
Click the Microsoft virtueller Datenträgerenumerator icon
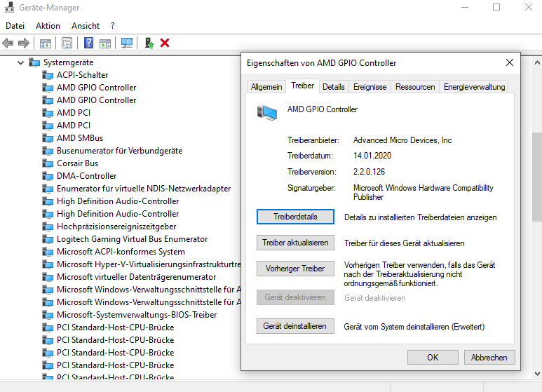48,277
